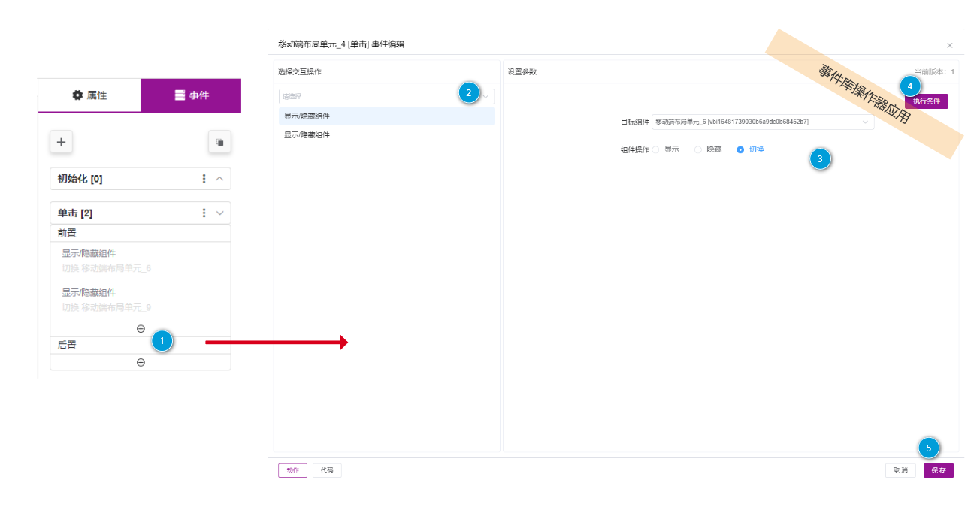Switch to the 属性 tab
This screenshot has width=980, height=513.
coord(89,95)
